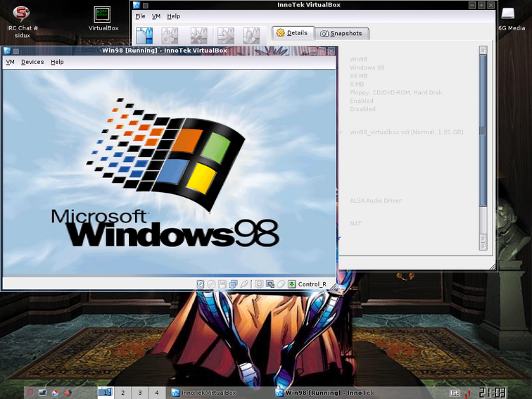Screen dimensions: 532x399
Task: Open VirtualBox desktop icon
Action: [x=103, y=19]
